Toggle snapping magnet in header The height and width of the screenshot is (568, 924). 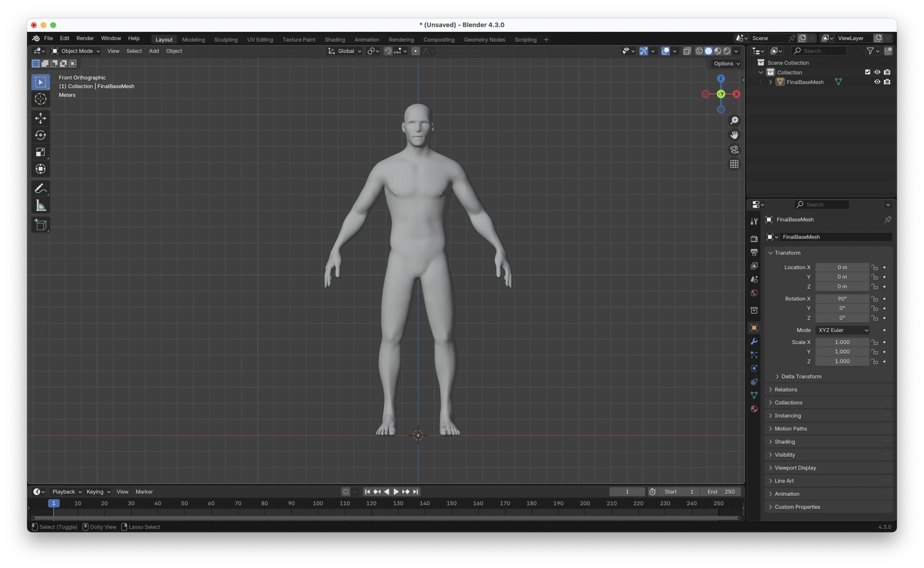pyautogui.click(x=388, y=51)
